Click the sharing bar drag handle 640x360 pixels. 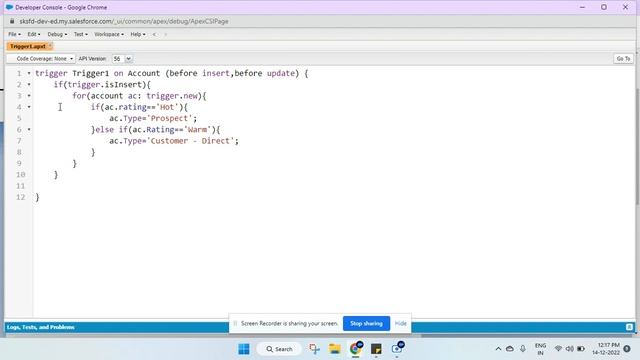pos(235,323)
